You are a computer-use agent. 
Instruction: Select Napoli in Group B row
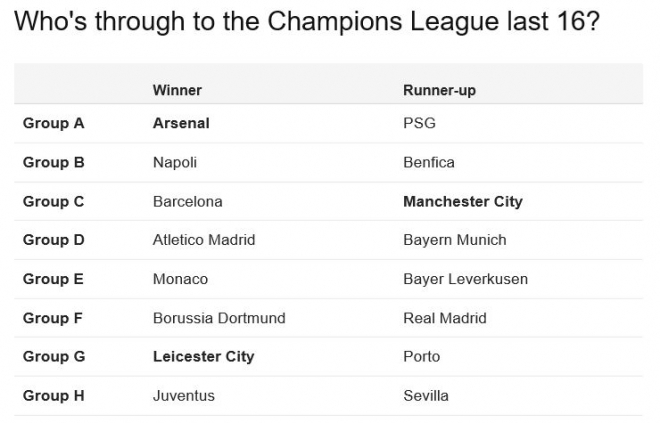175,162
